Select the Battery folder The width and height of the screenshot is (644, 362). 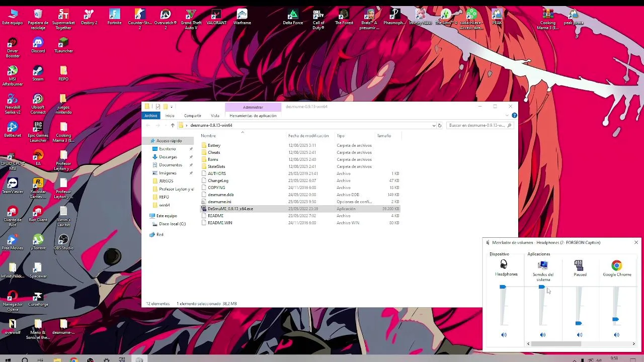[214, 145]
